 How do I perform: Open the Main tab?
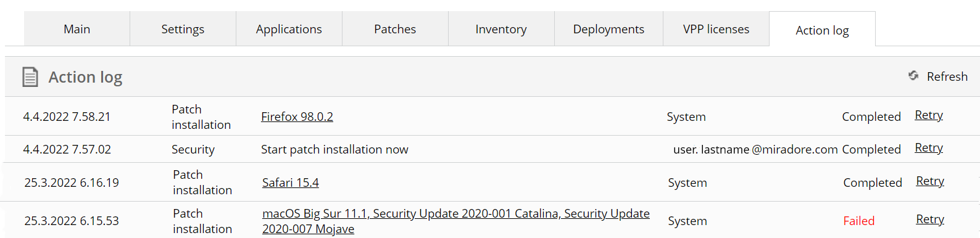[x=77, y=29]
